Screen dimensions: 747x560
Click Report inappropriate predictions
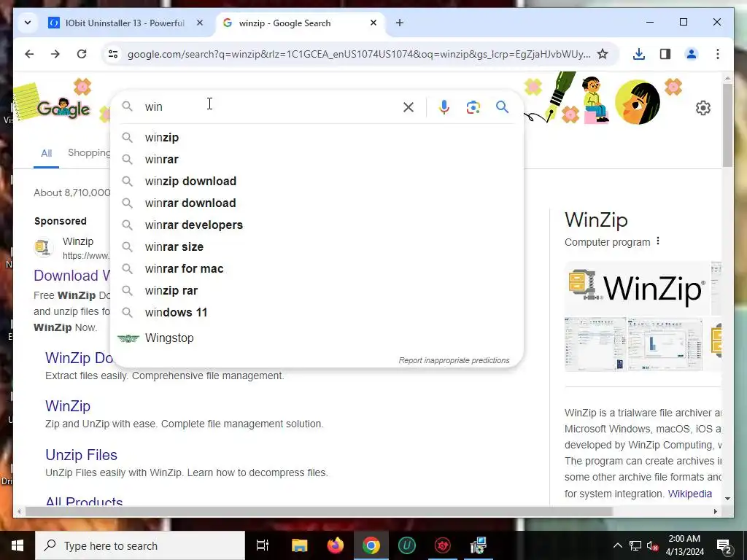pos(454,360)
